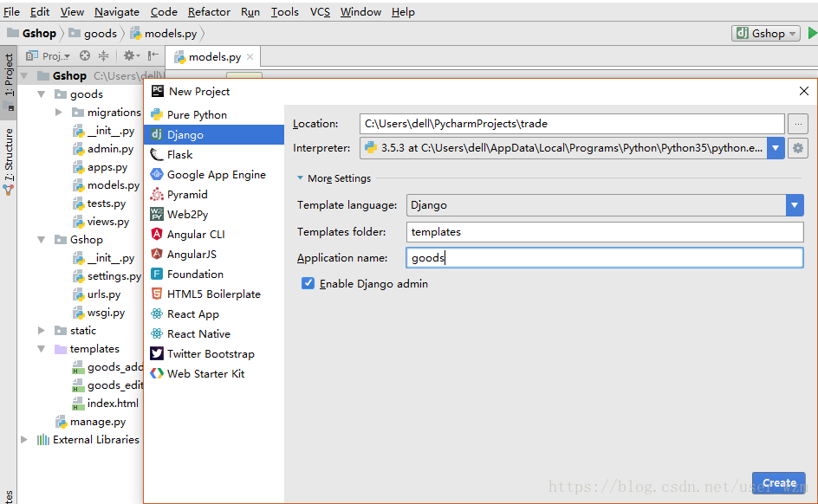
Task: Open the Run menu
Action: (x=250, y=11)
